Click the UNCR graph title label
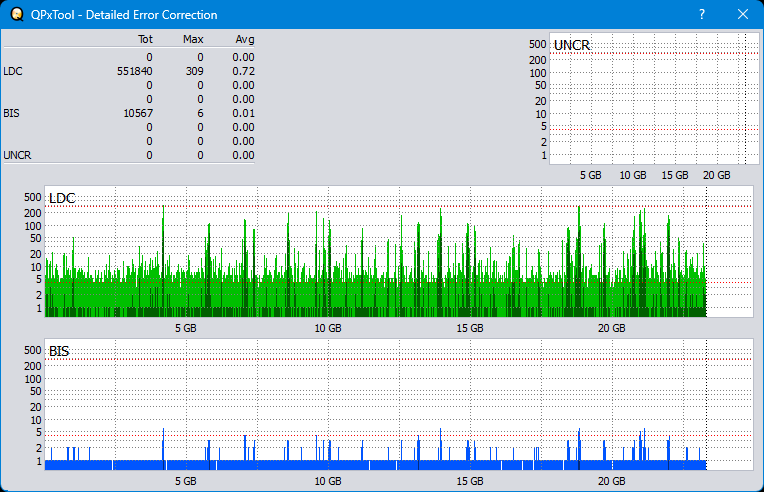This screenshot has height=492, width=764. tap(572, 45)
